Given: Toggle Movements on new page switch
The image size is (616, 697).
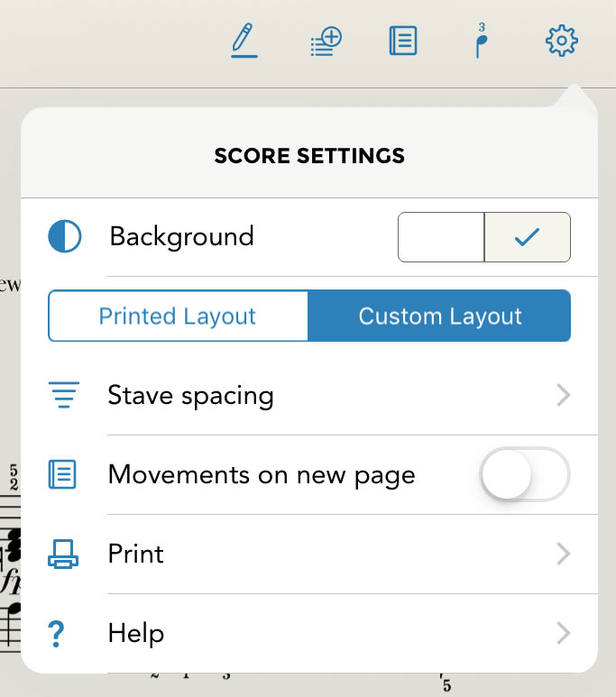Looking at the screenshot, I should click(x=526, y=474).
